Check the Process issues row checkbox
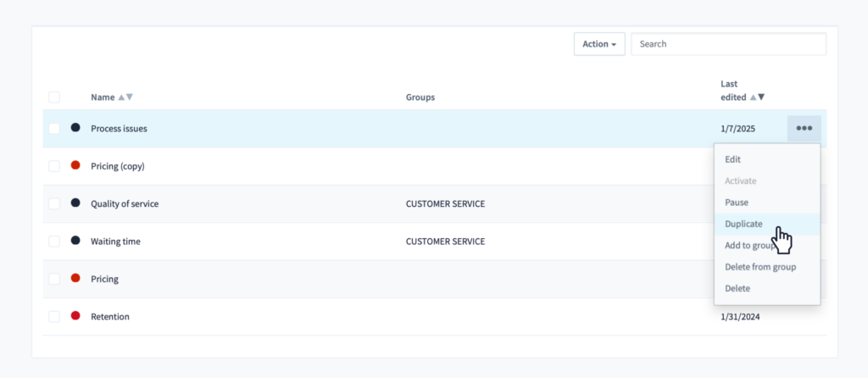 click(54, 128)
